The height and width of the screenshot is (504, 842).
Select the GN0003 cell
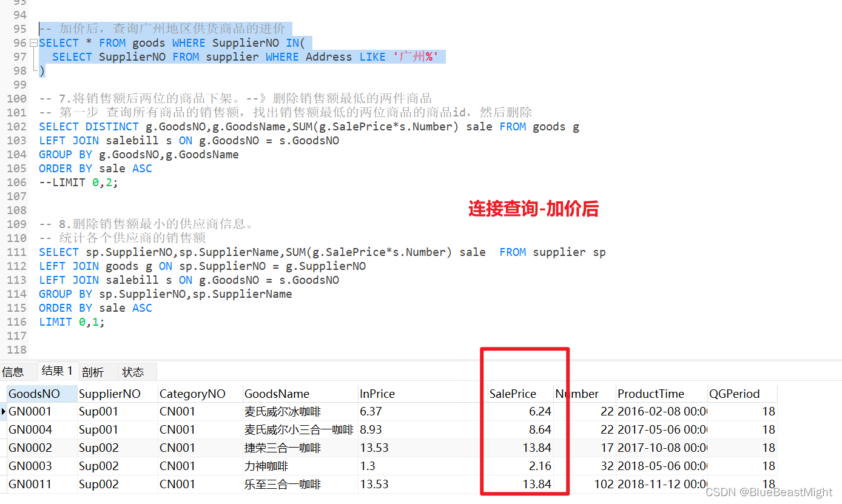point(42,466)
